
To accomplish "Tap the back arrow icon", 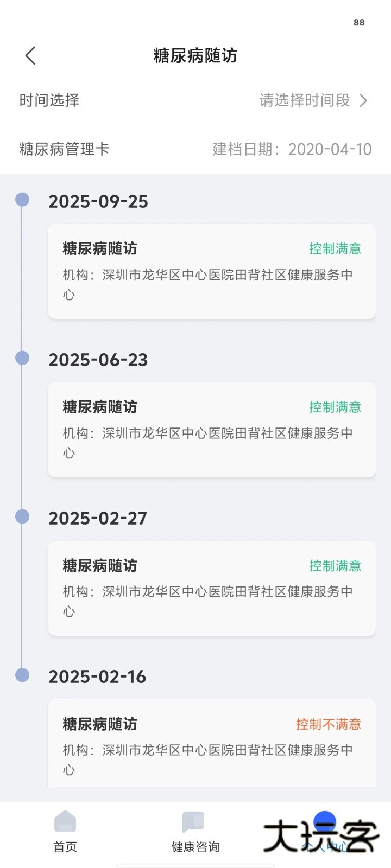I will (x=30, y=55).
